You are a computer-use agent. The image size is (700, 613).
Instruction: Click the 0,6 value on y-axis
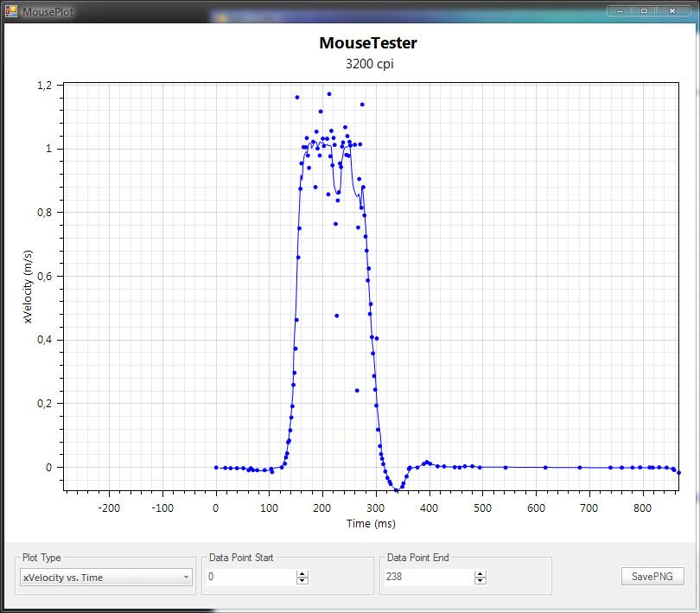click(44, 276)
